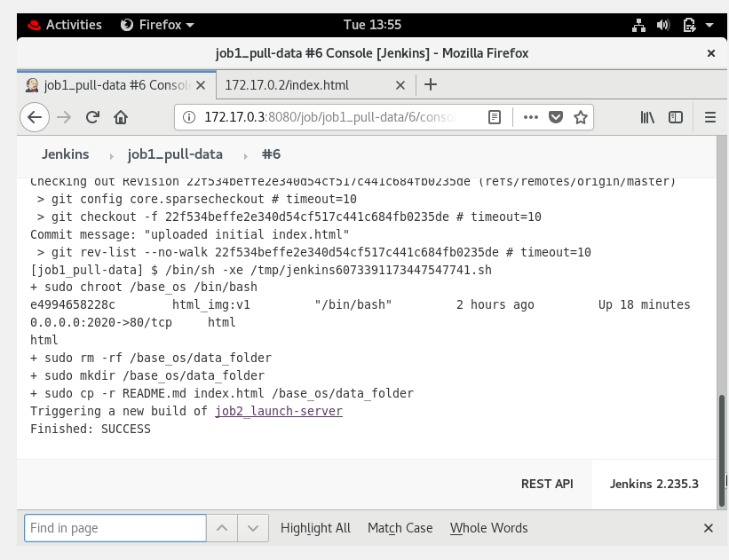Screen dimensions: 729x560
Task: Open the Library bookmarks and history
Action: click(x=647, y=117)
